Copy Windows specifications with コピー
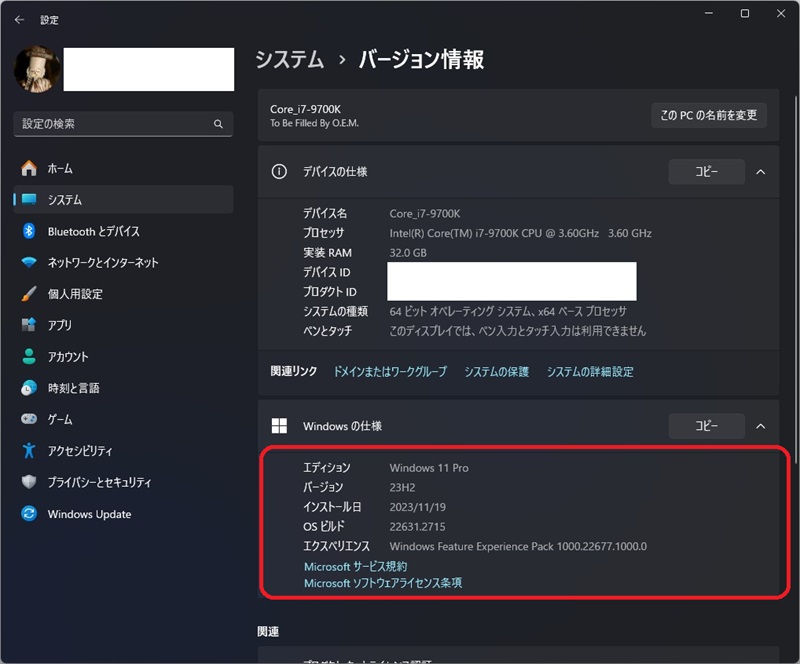The image size is (800, 664). (x=707, y=426)
